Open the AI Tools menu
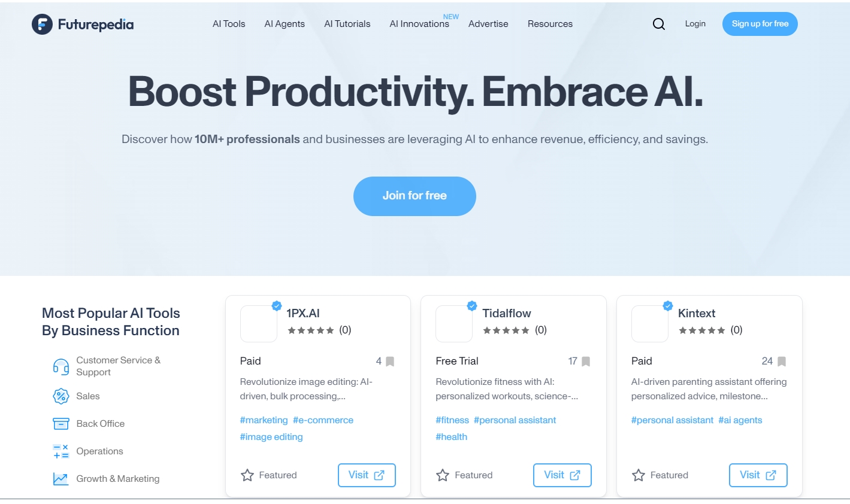850x504 pixels. [x=229, y=24]
